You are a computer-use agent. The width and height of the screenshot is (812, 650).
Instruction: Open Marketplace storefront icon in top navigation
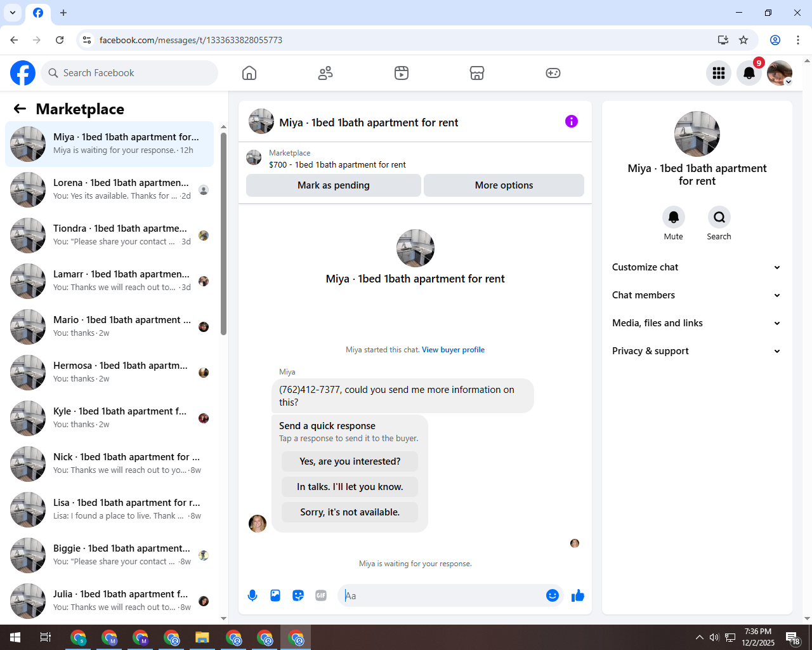coord(477,73)
